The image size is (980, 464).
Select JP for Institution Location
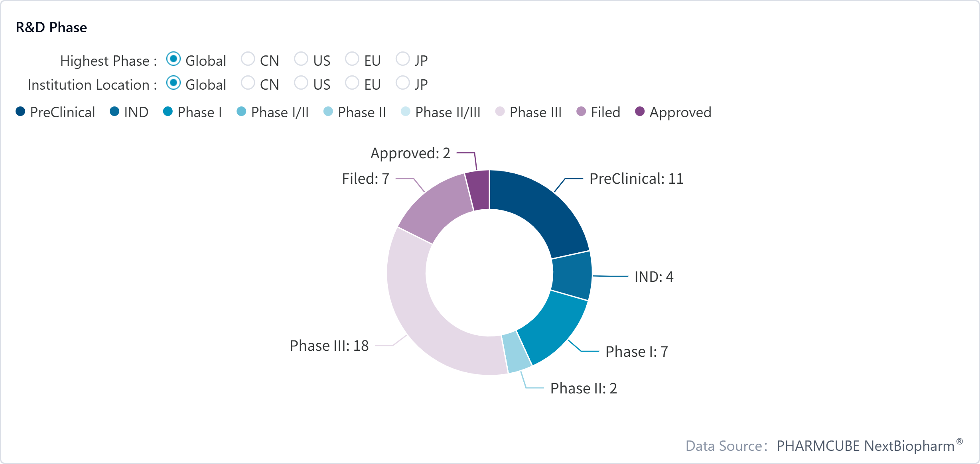(x=403, y=83)
